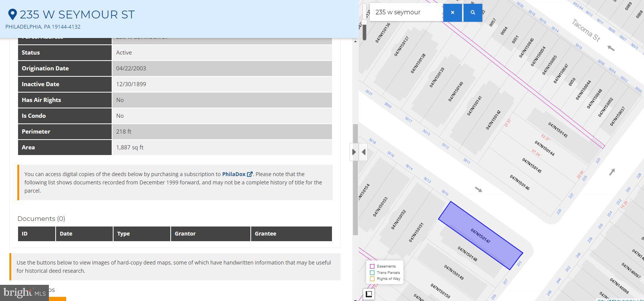Click the Grantor column header
The height and width of the screenshot is (301, 644).
coord(211,234)
